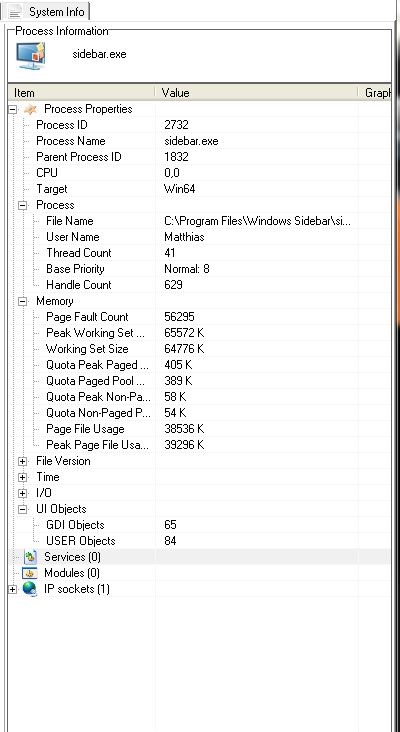Select the File Name path value
400x732 pixels.
pyautogui.click(x=257, y=221)
